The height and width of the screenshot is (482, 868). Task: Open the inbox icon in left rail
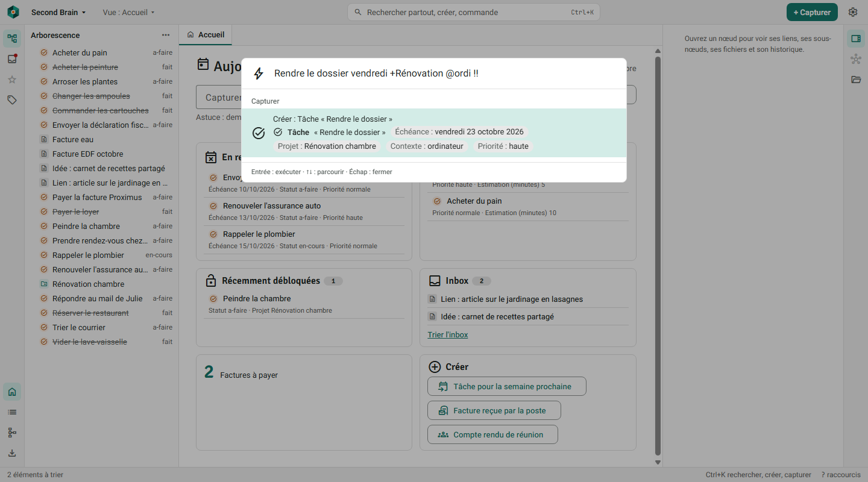[x=12, y=59]
